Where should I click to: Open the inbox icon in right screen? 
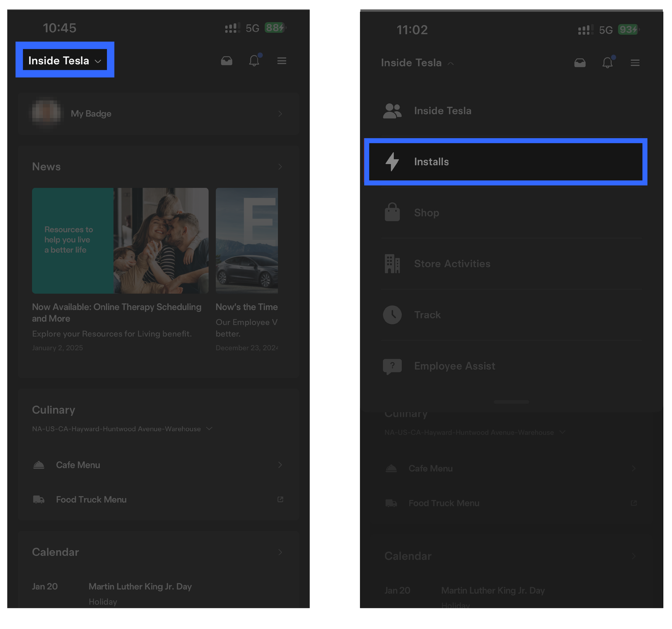[580, 63]
